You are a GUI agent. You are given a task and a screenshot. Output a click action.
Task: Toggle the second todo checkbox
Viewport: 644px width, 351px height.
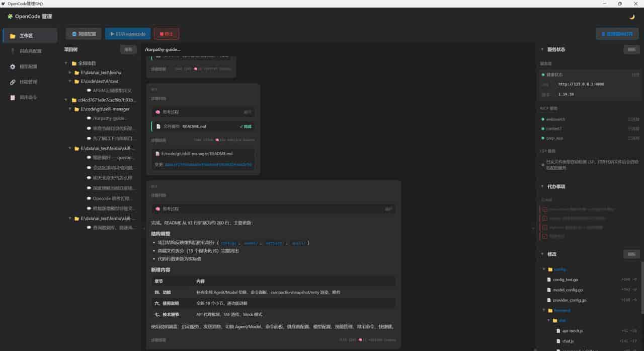[x=544, y=218]
